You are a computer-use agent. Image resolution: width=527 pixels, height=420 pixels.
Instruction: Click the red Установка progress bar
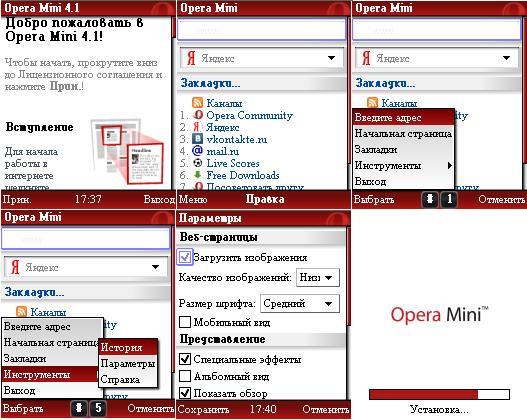[x=439, y=394]
